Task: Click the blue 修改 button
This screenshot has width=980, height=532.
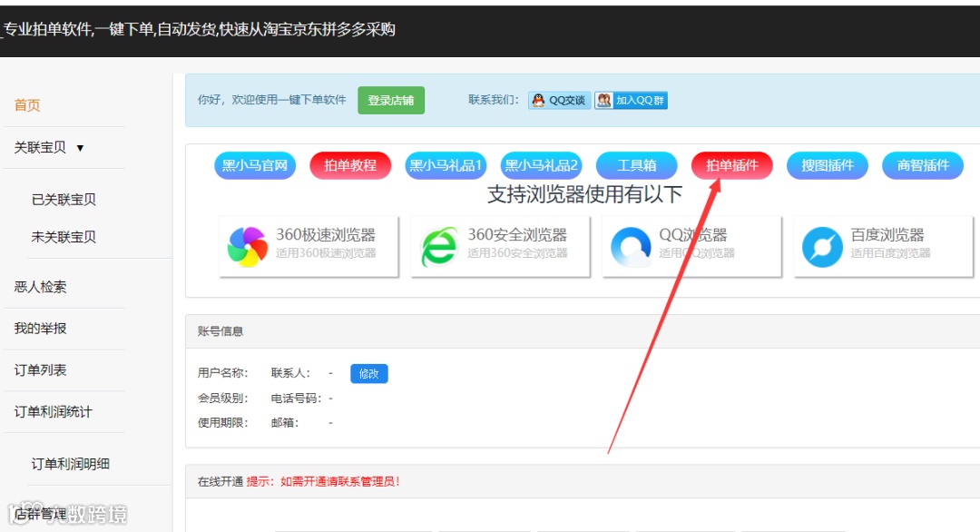Action: pos(368,374)
